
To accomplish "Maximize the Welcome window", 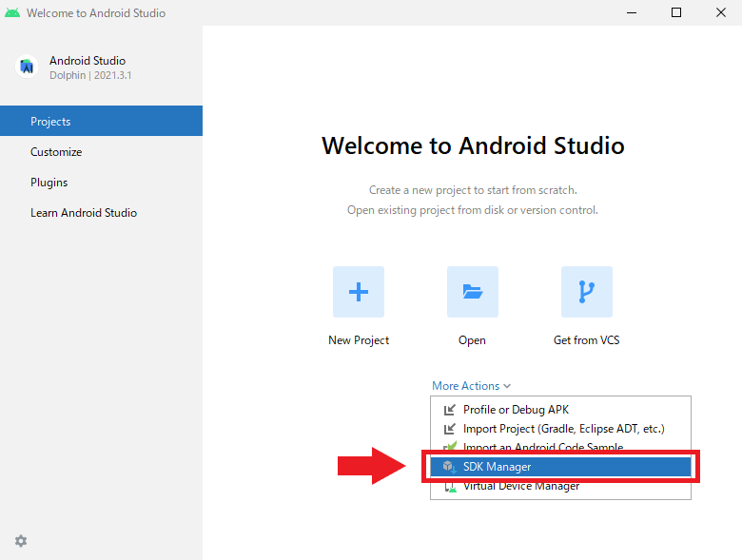I will coord(676,12).
